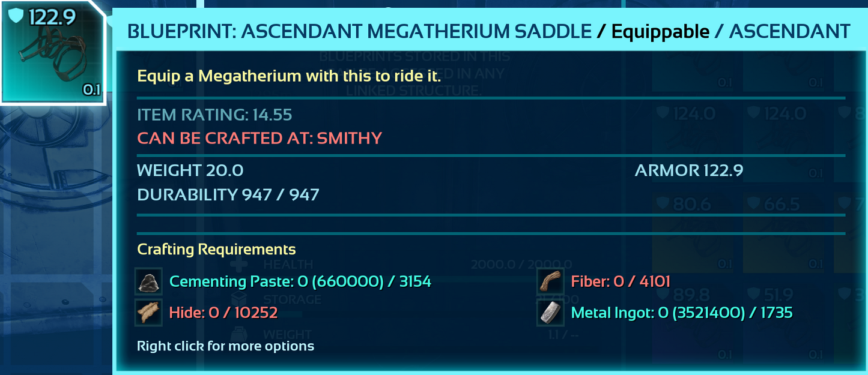Click the Metal Ingot requirement text
The height and width of the screenshot is (375, 868).
[x=682, y=313]
